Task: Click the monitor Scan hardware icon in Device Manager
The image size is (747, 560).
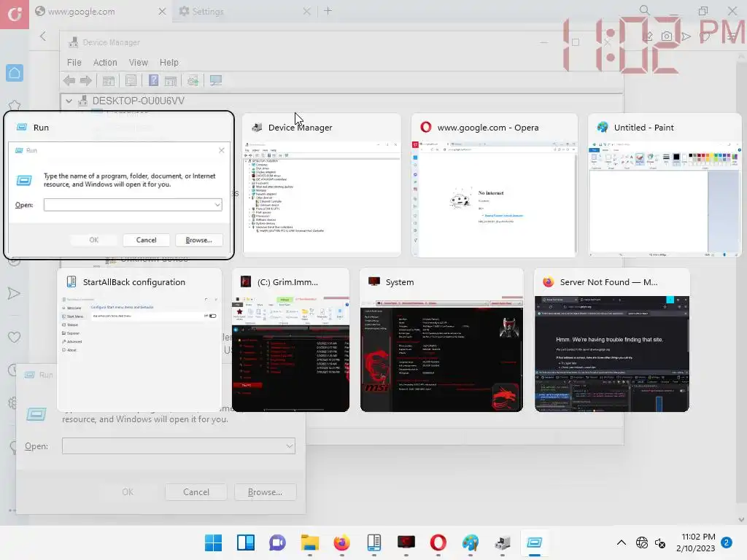Action: 216,80
